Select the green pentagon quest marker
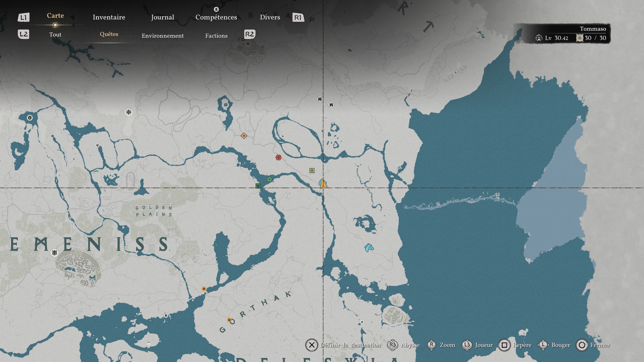Image resolution: width=644 pixels, height=362 pixels. click(x=269, y=179)
